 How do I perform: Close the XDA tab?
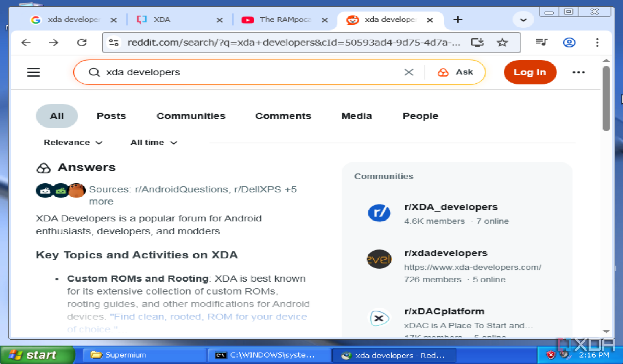219,20
